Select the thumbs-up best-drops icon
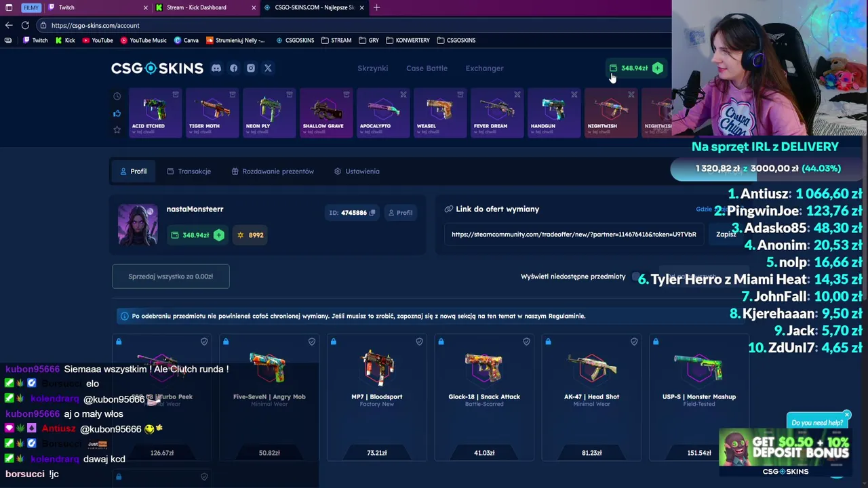The image size is (868, 488). (x=117, y=113)
